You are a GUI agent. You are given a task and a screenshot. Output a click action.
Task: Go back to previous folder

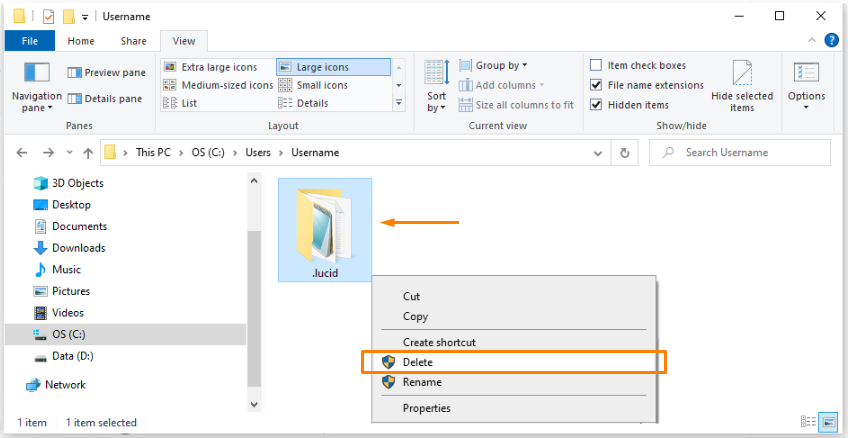pyautogui.click(x=22, y=152)
